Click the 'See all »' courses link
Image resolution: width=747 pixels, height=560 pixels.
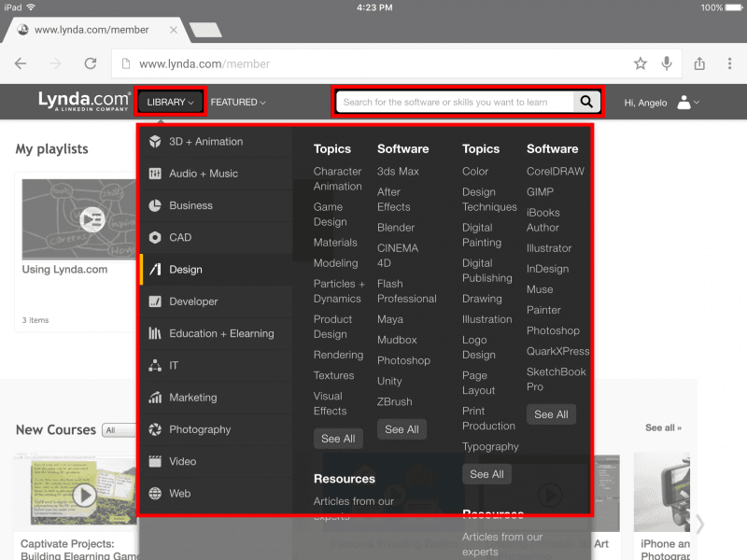coord(663,427)
